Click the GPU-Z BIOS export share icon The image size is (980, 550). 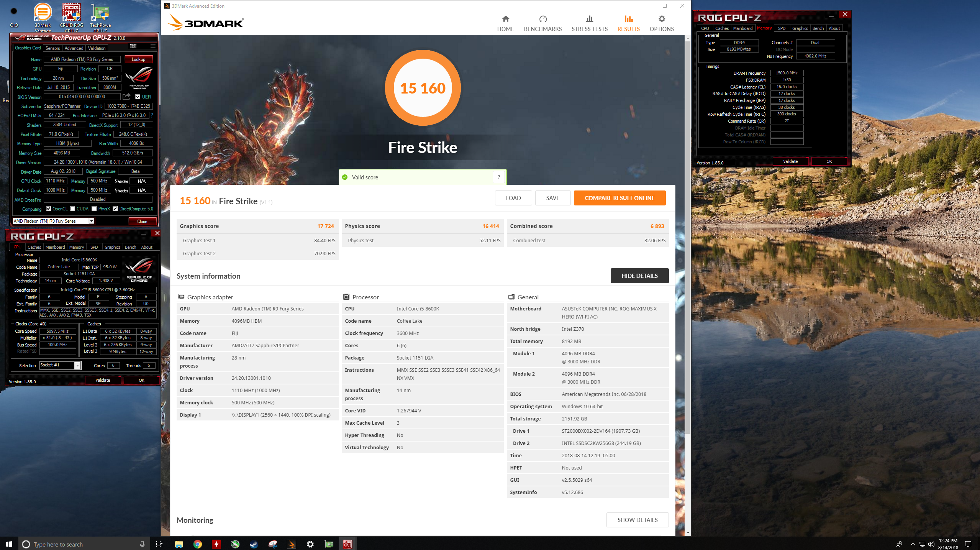(x=127, y=97)
